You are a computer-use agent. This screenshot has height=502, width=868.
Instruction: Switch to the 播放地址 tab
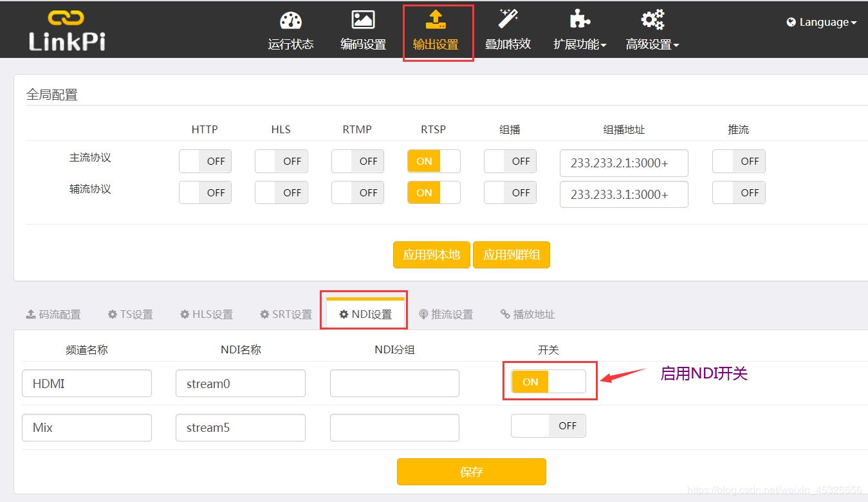[x=528, y=314]
